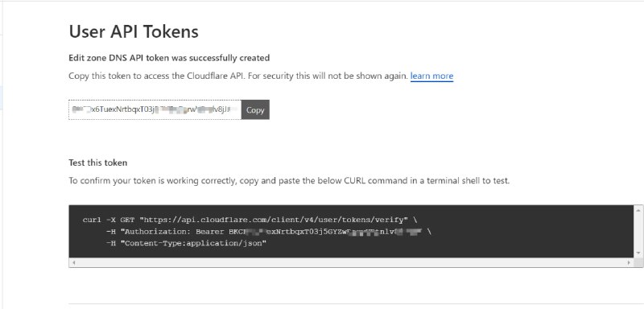Click the token successfully created message

pos(169,58)
